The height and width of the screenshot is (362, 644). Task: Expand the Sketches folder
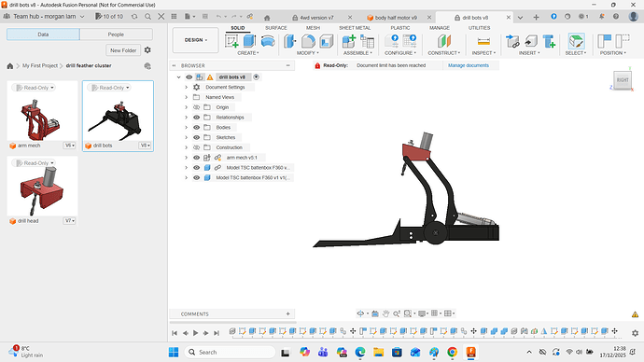(x=186, y=137)
